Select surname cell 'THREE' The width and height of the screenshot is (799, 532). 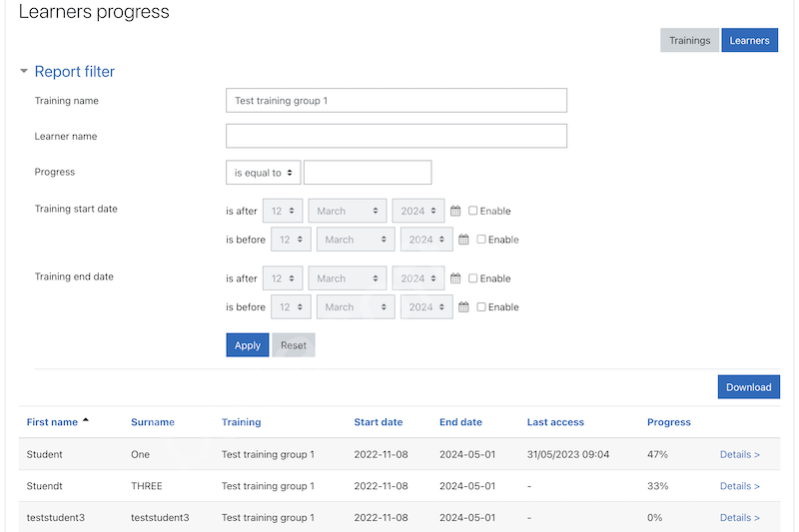click(146, 486)
